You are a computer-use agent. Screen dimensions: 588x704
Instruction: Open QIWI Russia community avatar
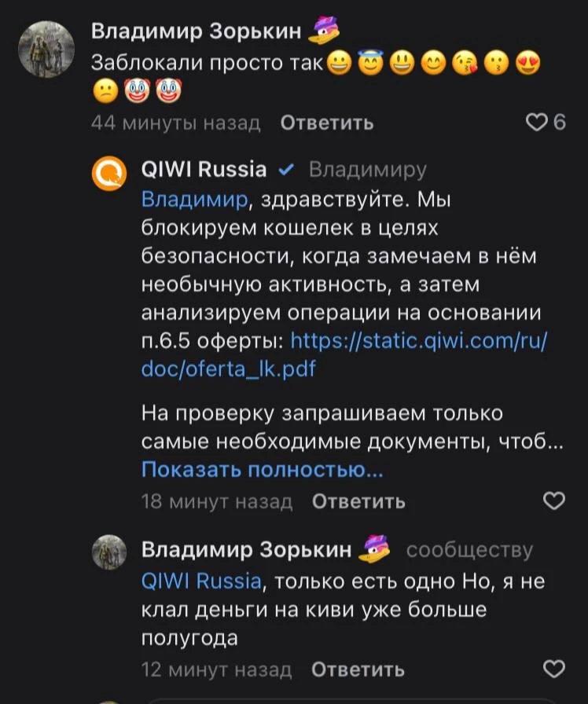109,173
